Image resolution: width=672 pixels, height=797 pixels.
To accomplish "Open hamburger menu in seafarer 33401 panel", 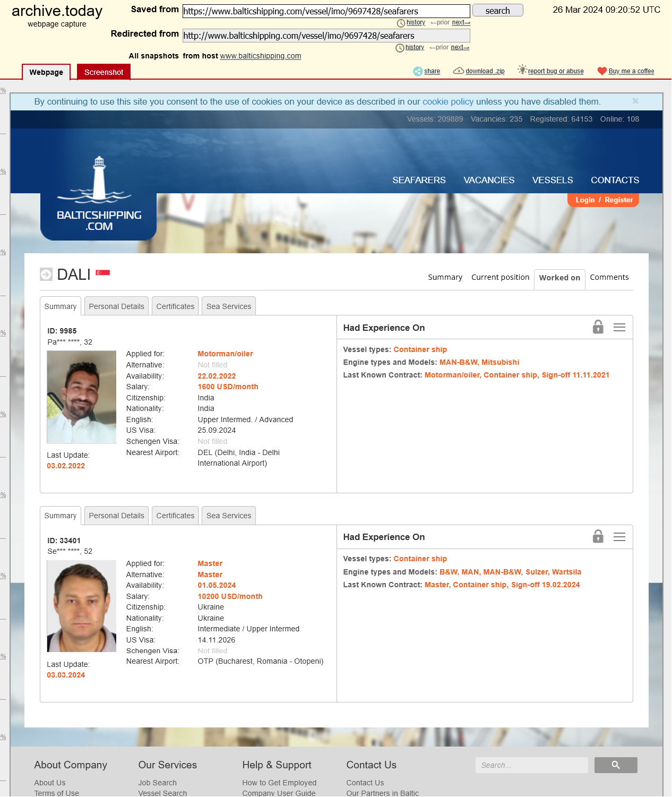I will [619, 537].
